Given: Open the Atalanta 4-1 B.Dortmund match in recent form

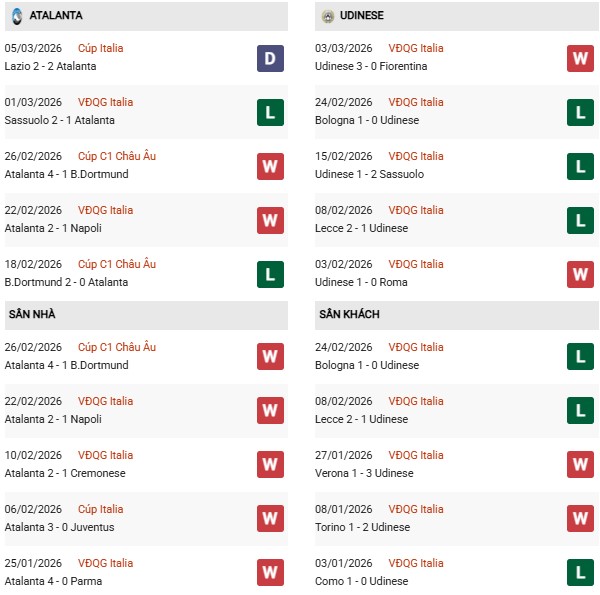Looking at the screenshot, I should [x=66, y=174].
